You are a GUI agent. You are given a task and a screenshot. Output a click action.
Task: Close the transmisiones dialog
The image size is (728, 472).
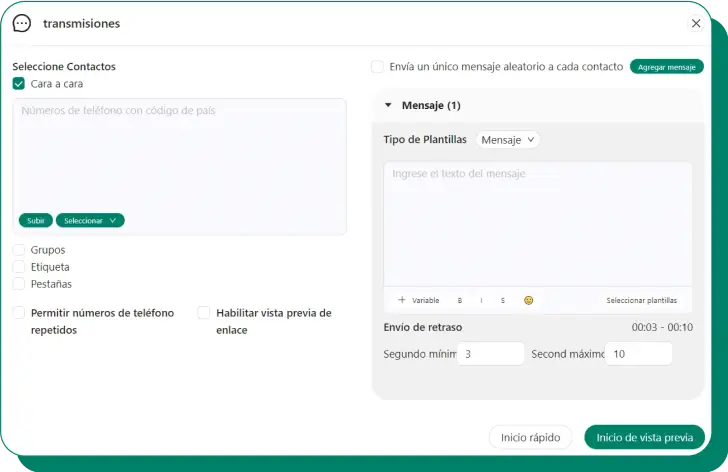(x=696, y=23)
